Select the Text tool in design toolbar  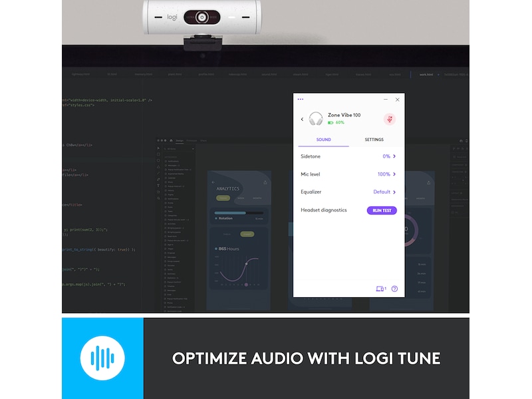(158, 185)
